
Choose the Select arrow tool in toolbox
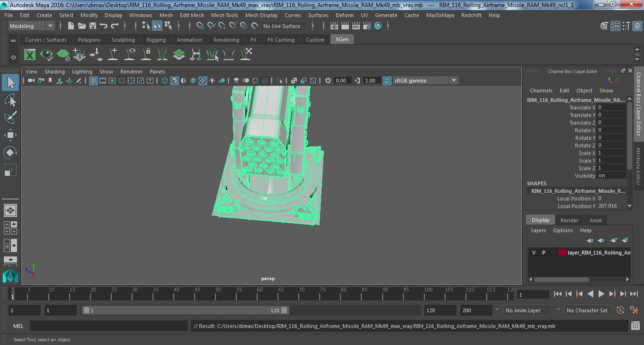tap(10, 83)
